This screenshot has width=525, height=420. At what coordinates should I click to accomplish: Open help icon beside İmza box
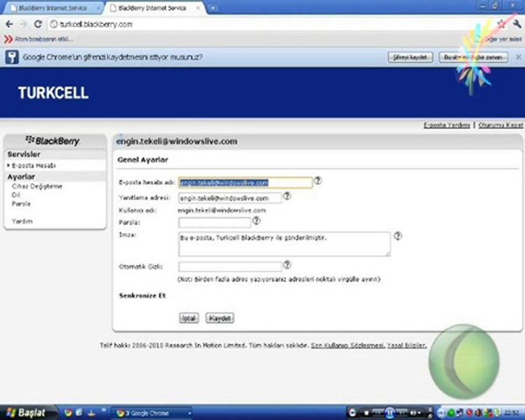click(x=397, y=236)
